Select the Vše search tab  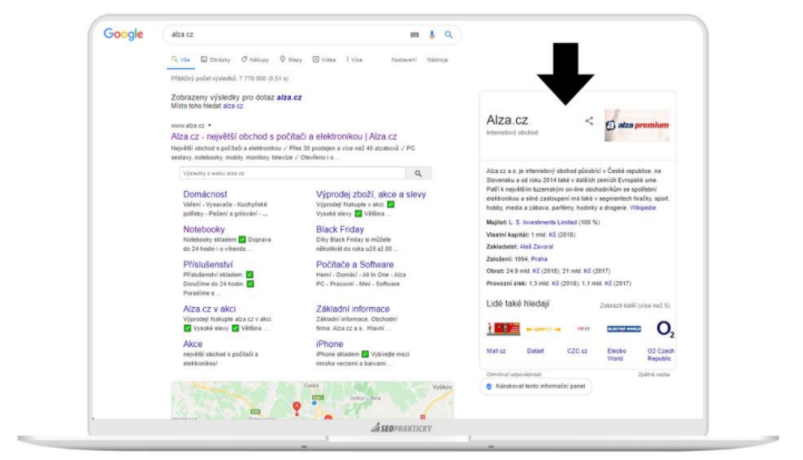181,60
